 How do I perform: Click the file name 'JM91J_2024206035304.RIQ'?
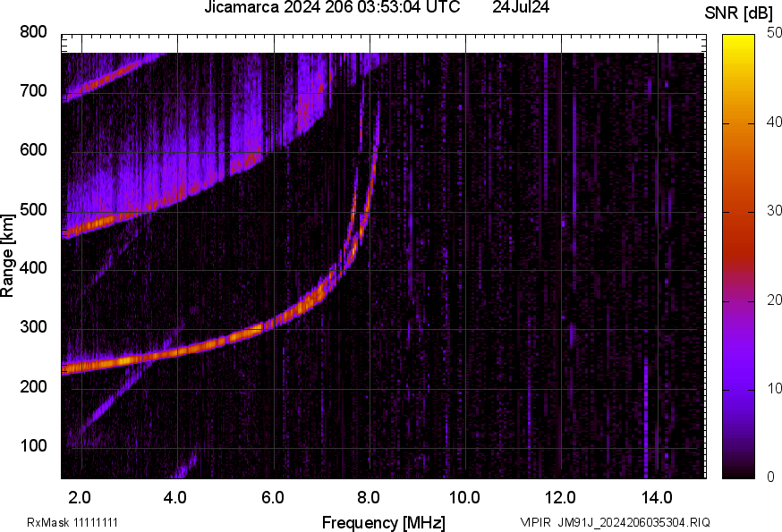[x=633, y=522]
